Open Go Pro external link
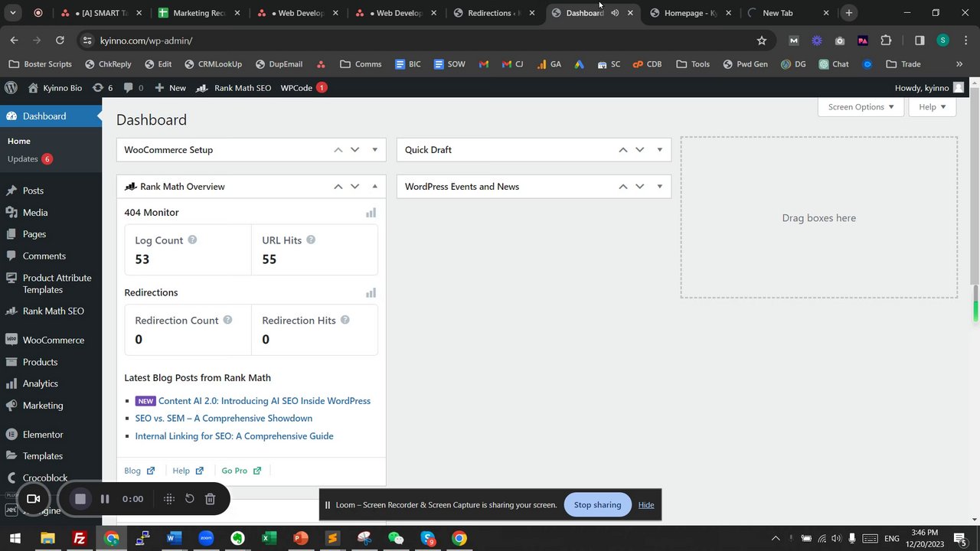 [x=241, y=471]
